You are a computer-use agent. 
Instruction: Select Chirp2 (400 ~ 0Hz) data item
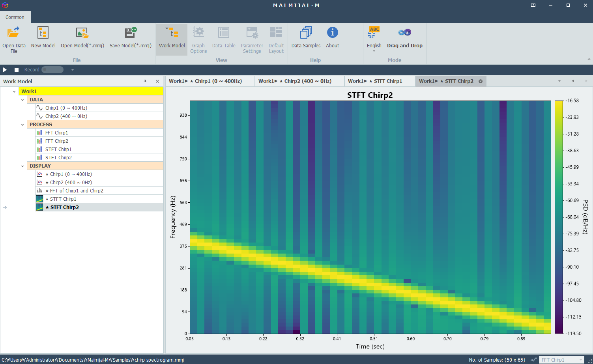[99, 116]
